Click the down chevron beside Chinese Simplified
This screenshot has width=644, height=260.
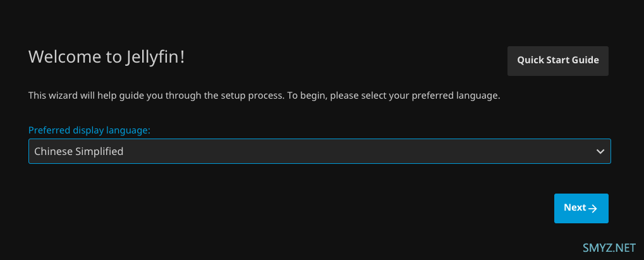coord(600,151)
